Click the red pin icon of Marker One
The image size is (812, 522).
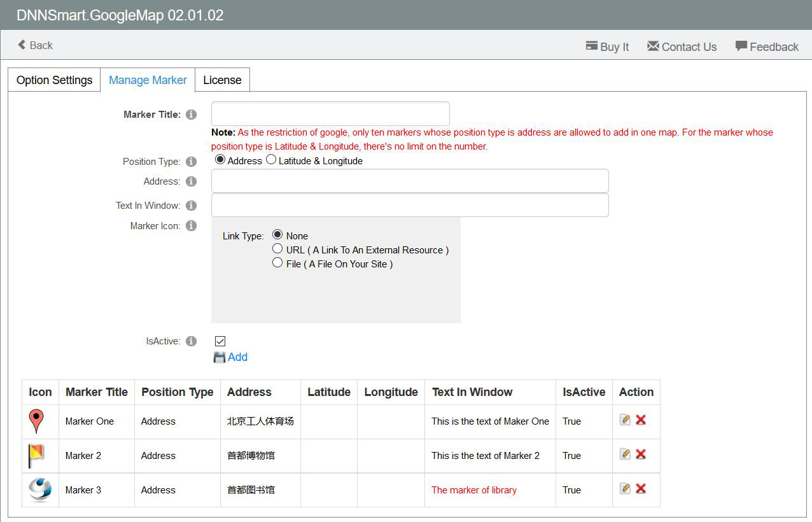(x=37, y=421)
